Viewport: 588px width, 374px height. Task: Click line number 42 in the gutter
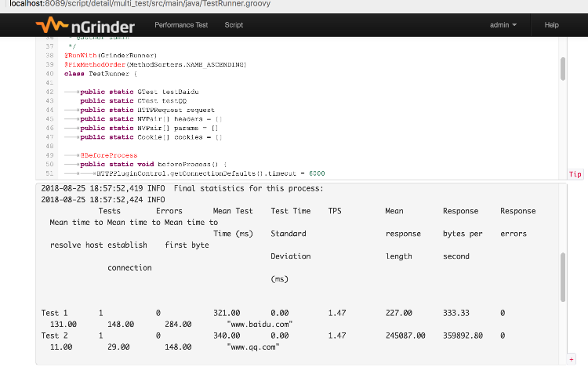click(x=49, y=92)
